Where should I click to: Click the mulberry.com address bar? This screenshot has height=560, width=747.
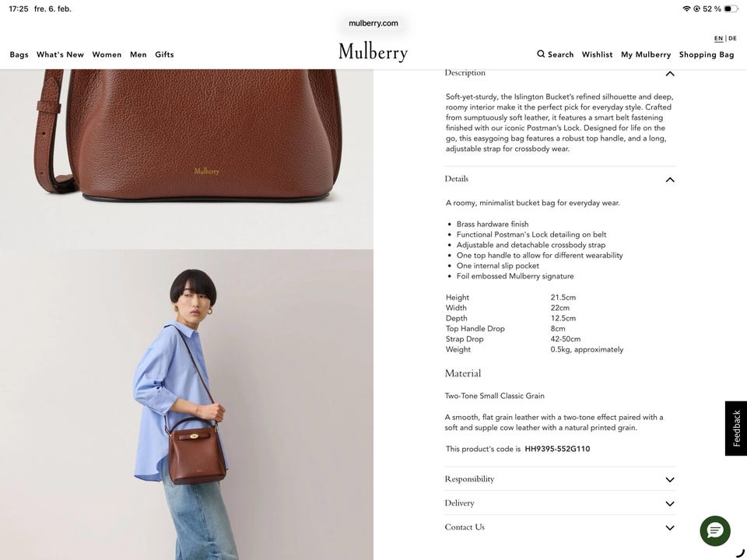(373, 23)
